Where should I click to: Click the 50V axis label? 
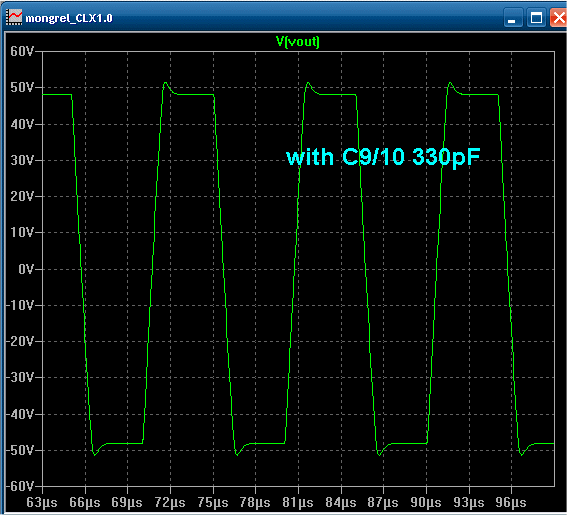(22, 88)
